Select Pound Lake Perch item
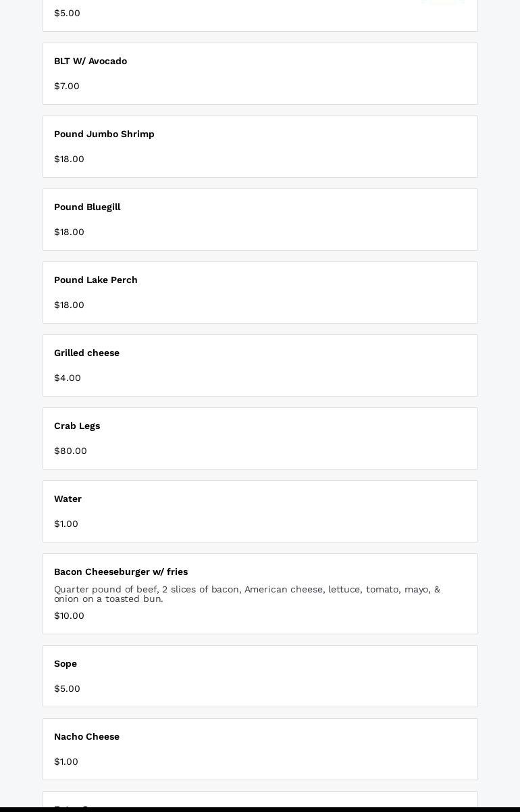 260,293
